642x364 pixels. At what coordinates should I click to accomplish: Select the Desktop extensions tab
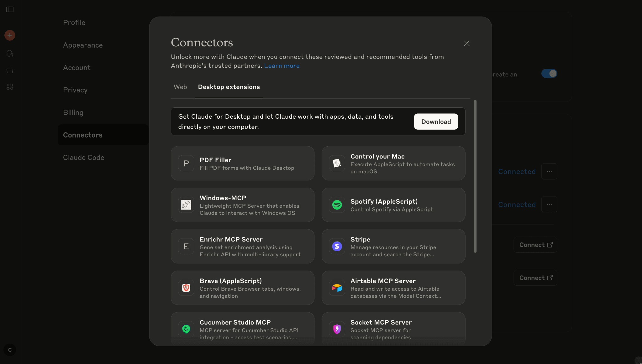pyautogui.click(x=229, y=87)
